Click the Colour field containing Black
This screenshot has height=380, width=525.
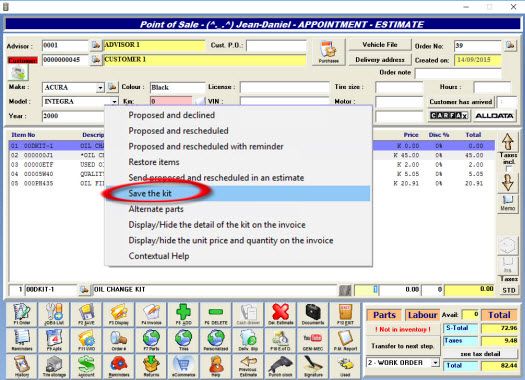177,87
